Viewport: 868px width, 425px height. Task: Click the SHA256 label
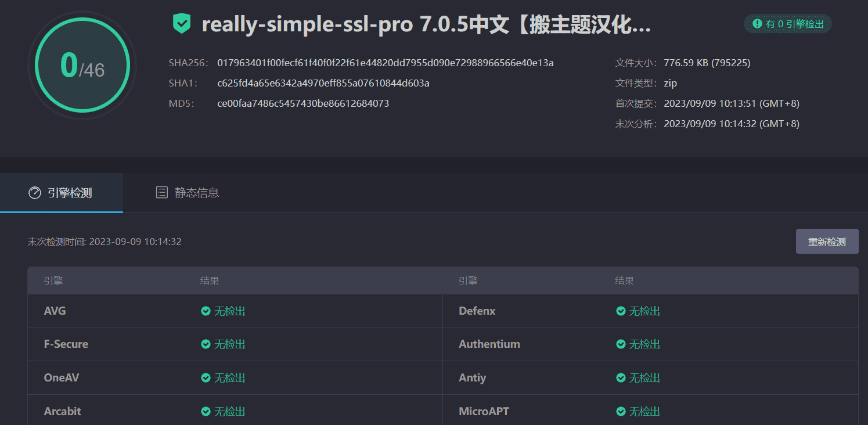tap(188, 63)
